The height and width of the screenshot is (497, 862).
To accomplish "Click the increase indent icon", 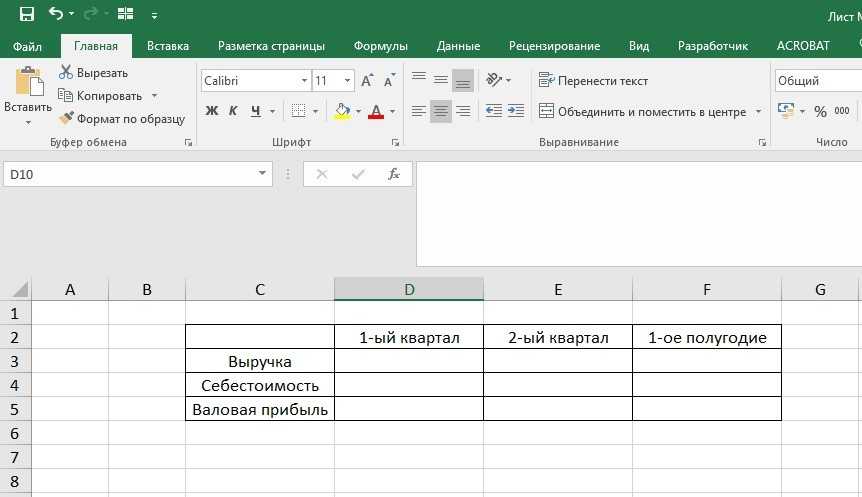I will [516, 111].
